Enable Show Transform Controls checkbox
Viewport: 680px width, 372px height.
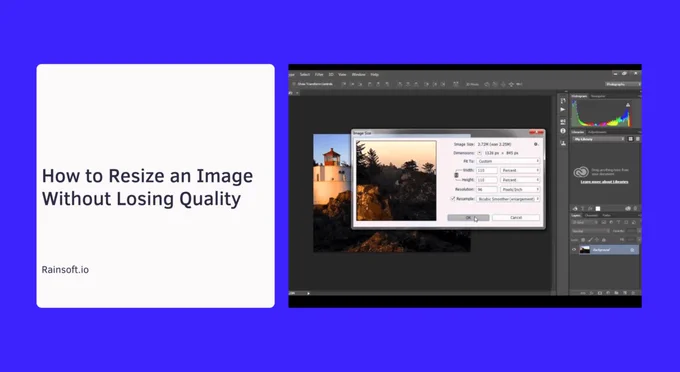click(x=294, y=84)
